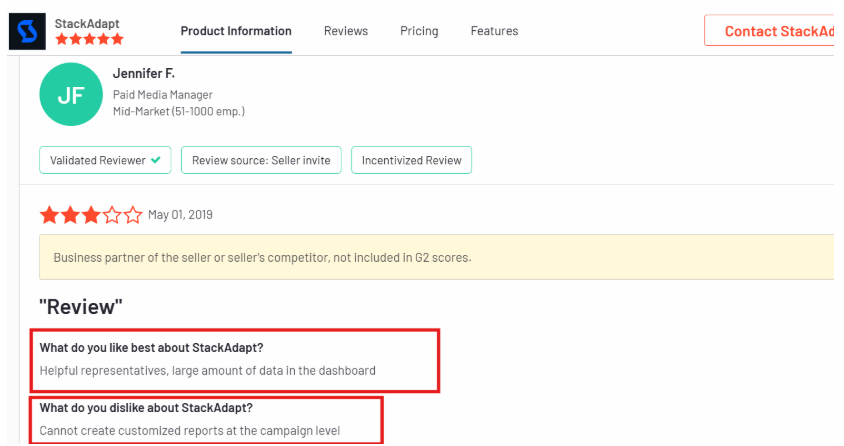844x446 pixels.
Task: Click the business partner notice banner
Action: click(437, 257)
